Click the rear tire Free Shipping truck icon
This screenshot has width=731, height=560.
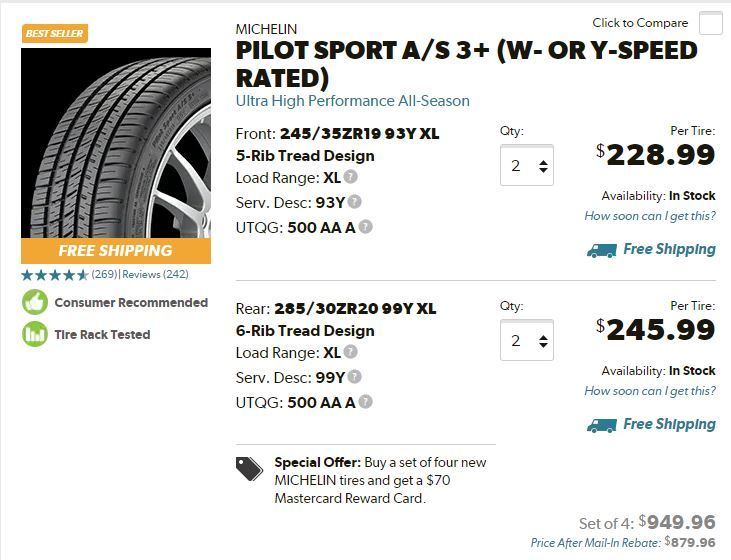click(x=601, y=425)
